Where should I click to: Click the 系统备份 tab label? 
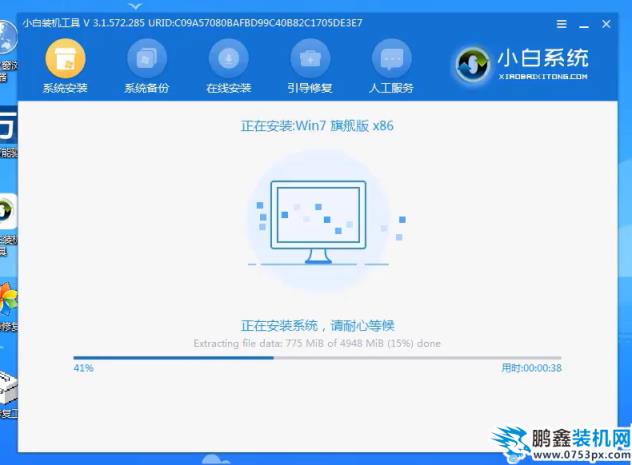click(x=147, y=88)
